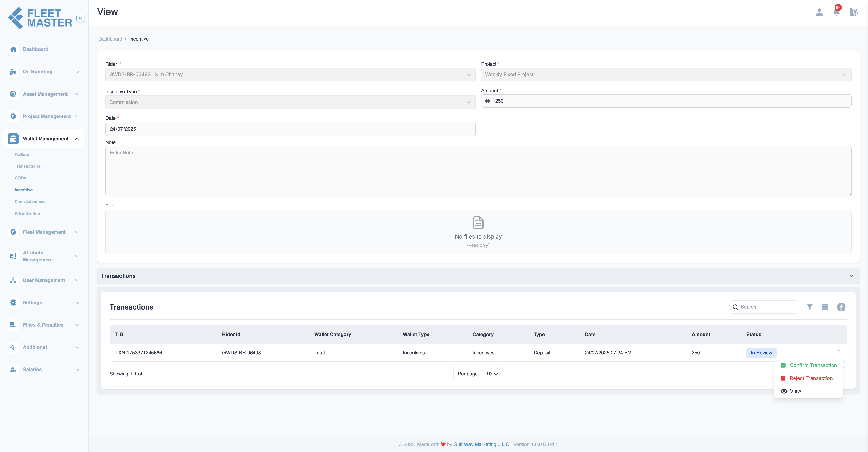Sort by the TID column header
The width and height of the screenshot is (868, 452).
119,335
